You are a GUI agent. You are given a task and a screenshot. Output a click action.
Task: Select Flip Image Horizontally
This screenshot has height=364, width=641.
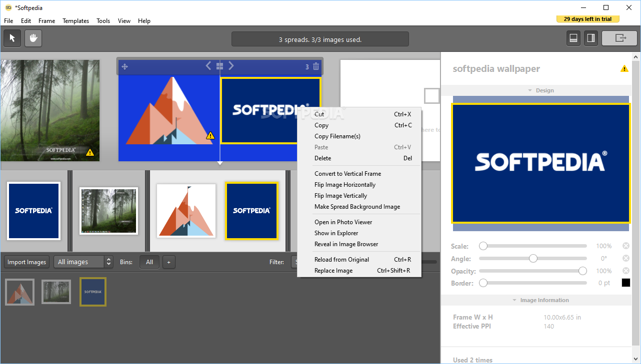359,185
